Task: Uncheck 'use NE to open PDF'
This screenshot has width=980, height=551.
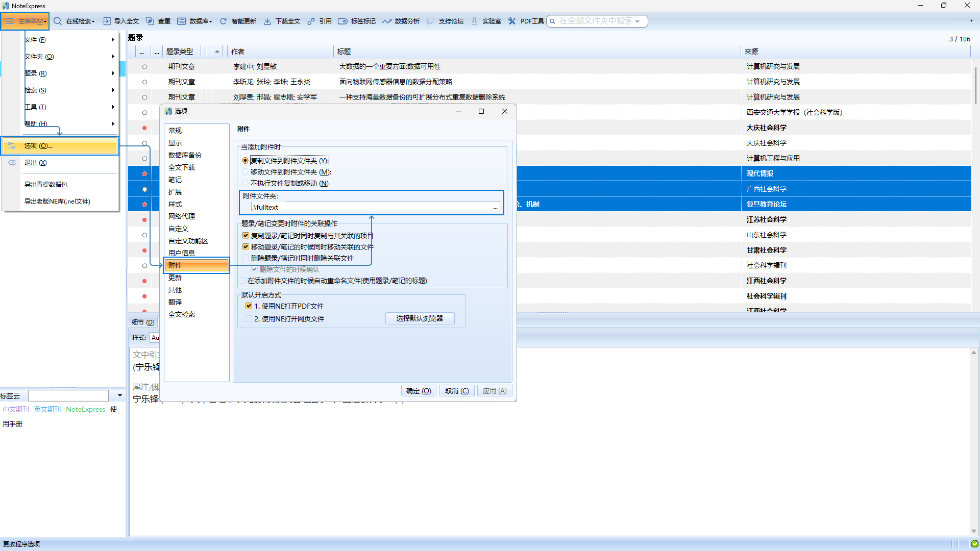Action: tap(249, 306)
